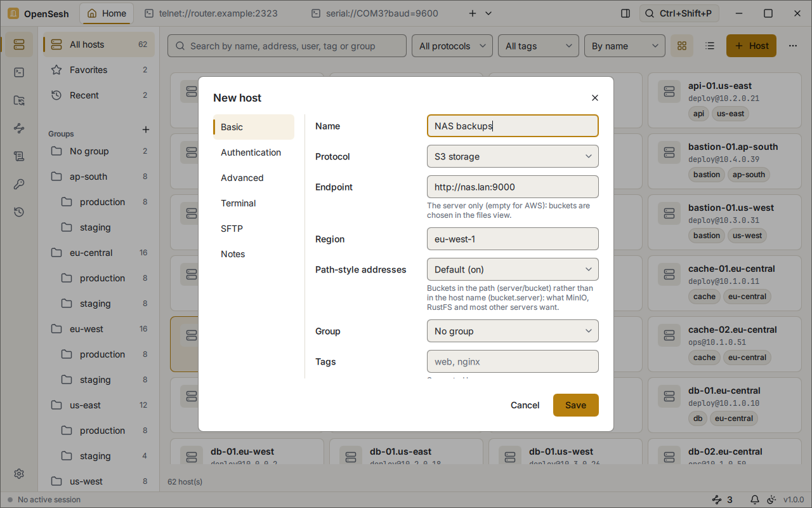Select the Terminal section
The width and height of the screenshot is (812, 508).
254,203
